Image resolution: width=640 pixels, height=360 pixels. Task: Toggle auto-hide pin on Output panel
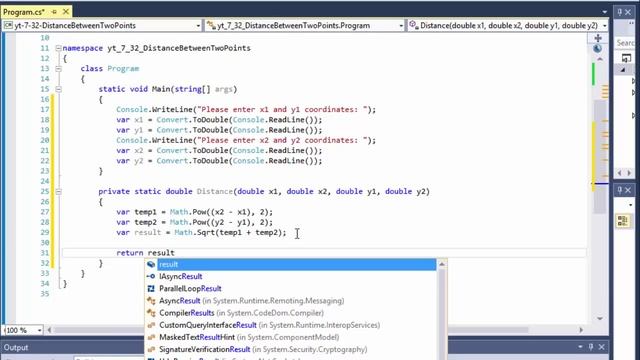point(591,347)
